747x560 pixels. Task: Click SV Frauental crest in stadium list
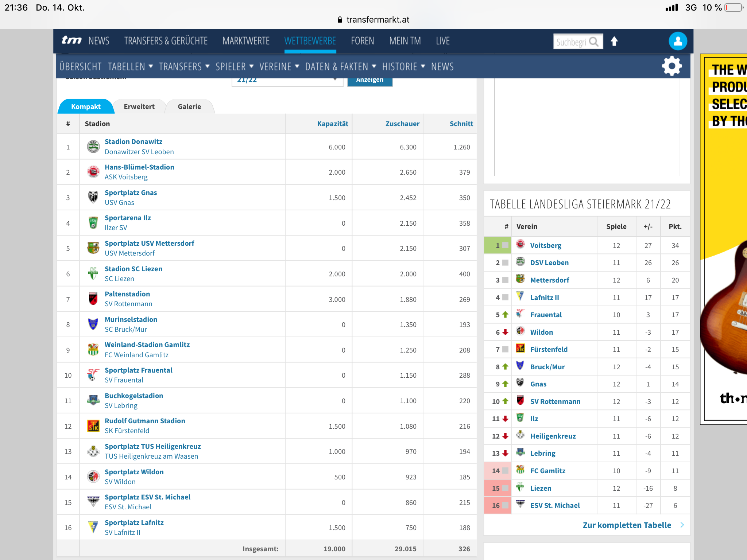[93, 375]
